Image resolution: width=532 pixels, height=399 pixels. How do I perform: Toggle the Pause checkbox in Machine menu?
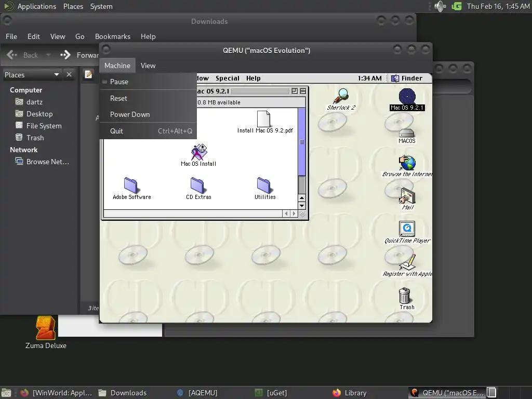[x=104, y=82]
